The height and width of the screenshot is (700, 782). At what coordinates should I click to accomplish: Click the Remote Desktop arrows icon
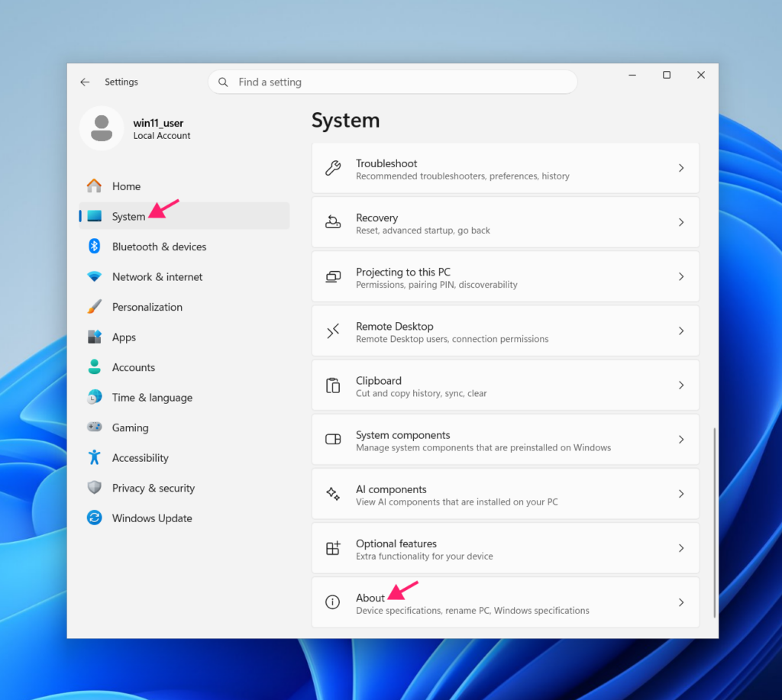pos(333,331)
